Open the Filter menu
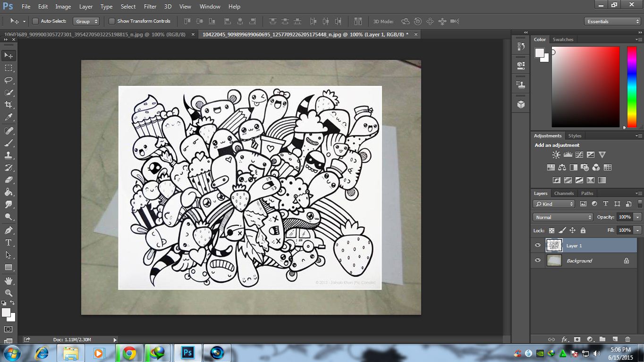This screenshot has width=644, height=362. [x=150, y=7]
